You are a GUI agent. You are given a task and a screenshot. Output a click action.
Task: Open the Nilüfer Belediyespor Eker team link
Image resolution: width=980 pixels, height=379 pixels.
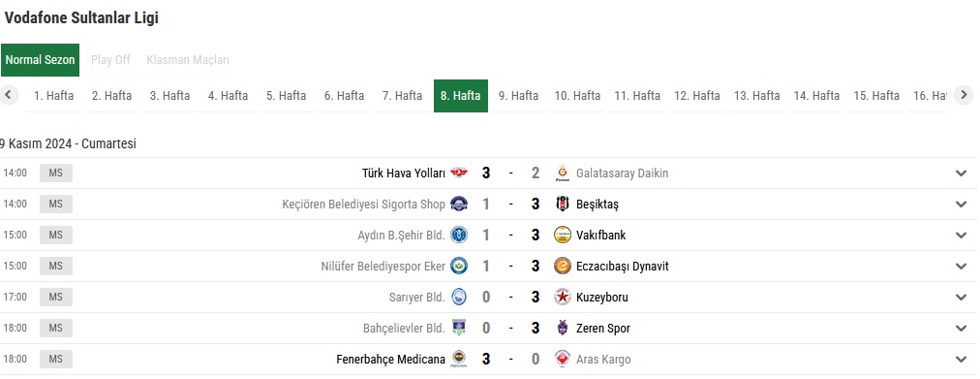coord(383,266)
